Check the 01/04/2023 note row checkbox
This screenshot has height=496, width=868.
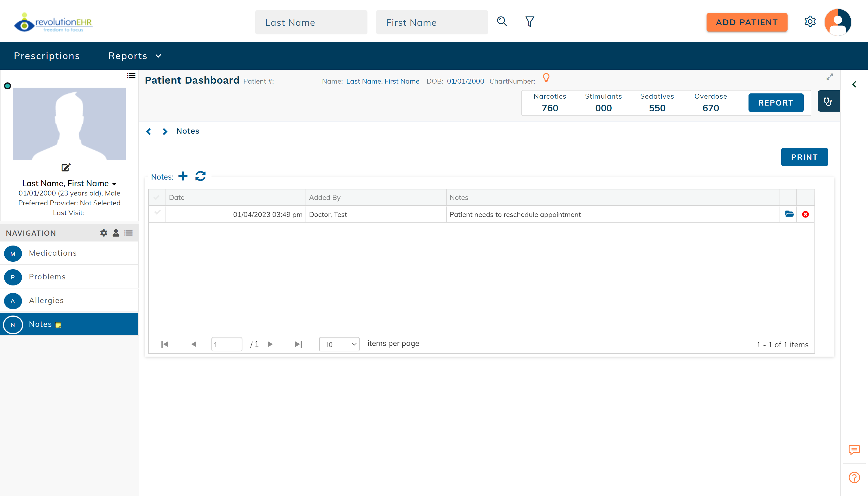157,213
